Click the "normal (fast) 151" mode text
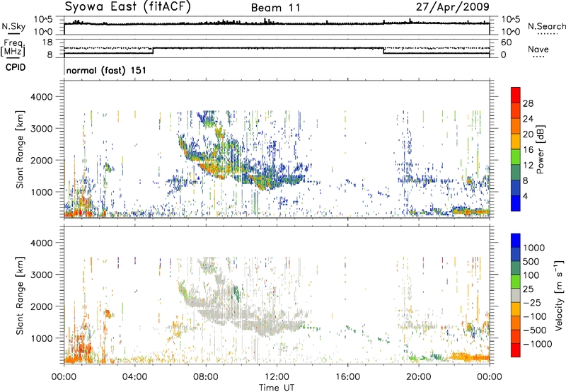Image resolution: width=566 pixels, height=392 pixels. (x=106, y=70)
